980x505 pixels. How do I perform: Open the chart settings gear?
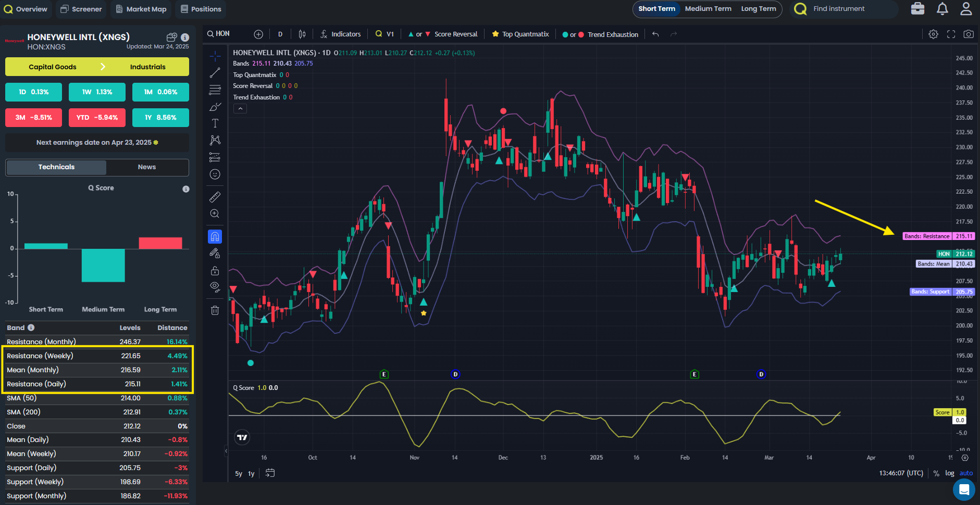(x=933, y=34)
